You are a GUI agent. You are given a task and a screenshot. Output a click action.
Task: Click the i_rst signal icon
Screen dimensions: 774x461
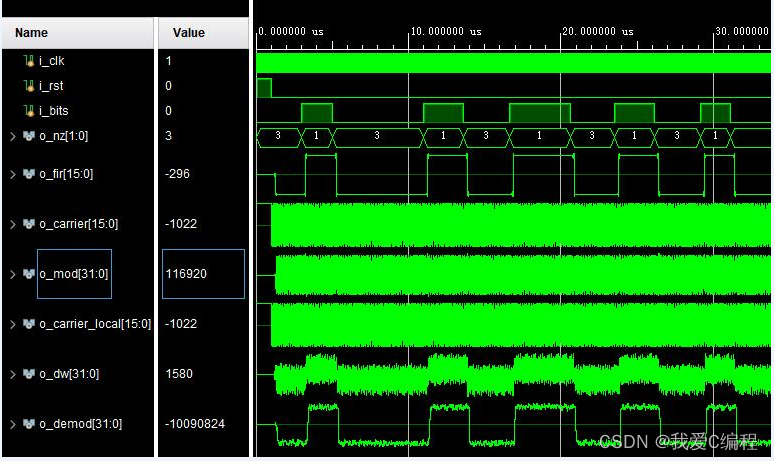coord(28,86)
